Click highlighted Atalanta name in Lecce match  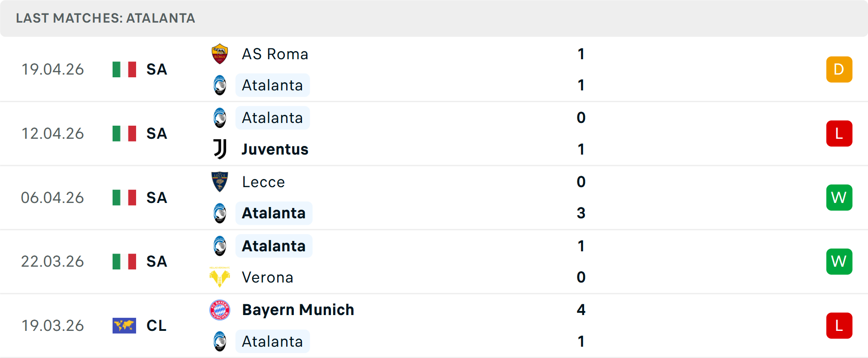point(274,213)
